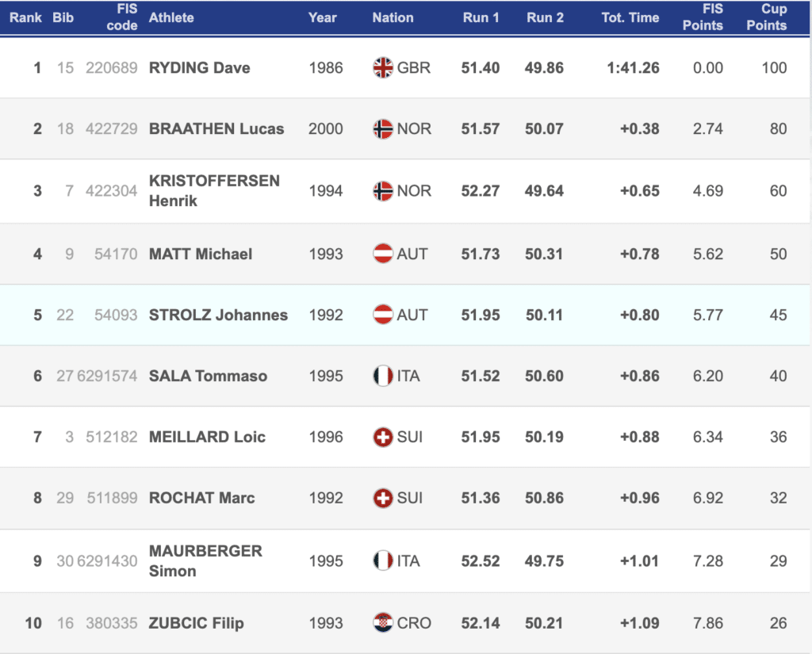Screen dimensions: 812x654
Task: Click the Austrian flag in Strolz Johannes' row
Action: click(x=383, y=315)
